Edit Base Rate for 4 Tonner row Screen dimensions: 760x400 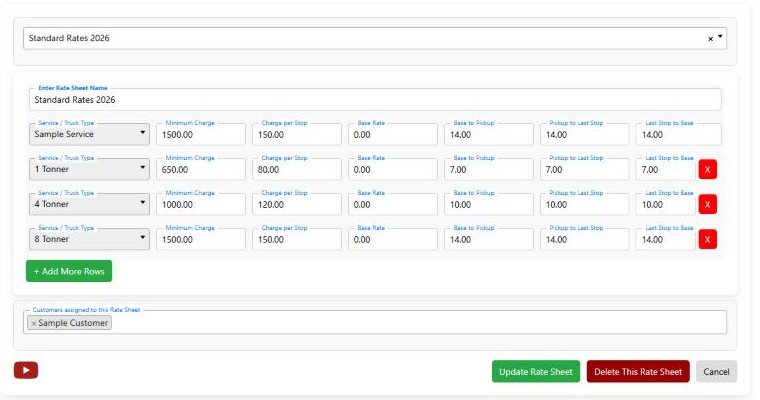tap(393, 205)
